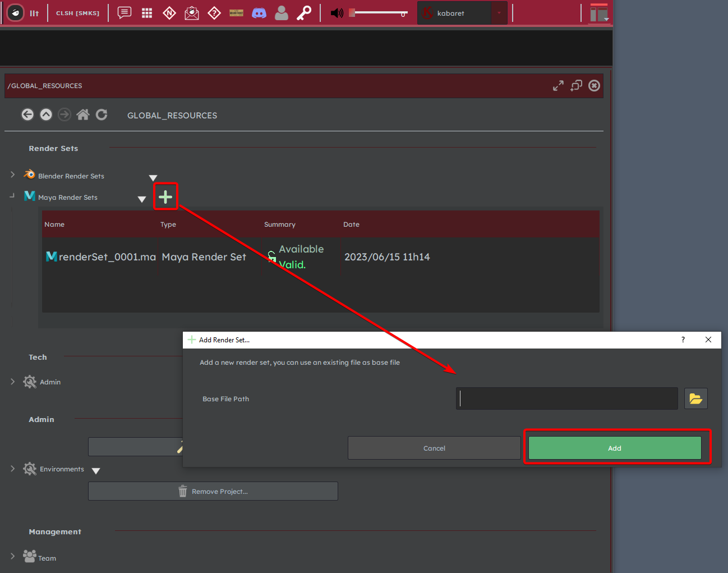This screenshot has height=573, width=728.
Task: Sort table by Type column header
Action: pyautogui.click(x=168, y=224)
